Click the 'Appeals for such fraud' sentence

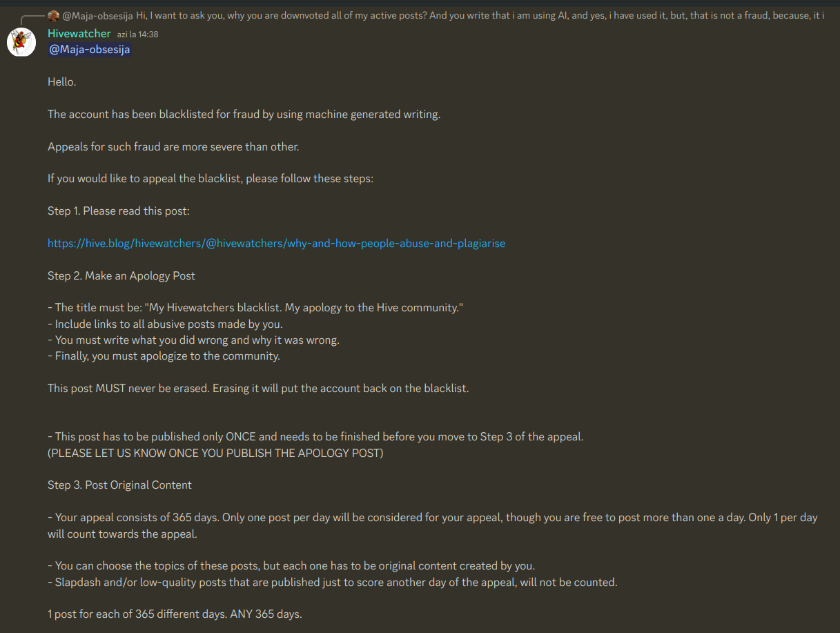point(173,147)
